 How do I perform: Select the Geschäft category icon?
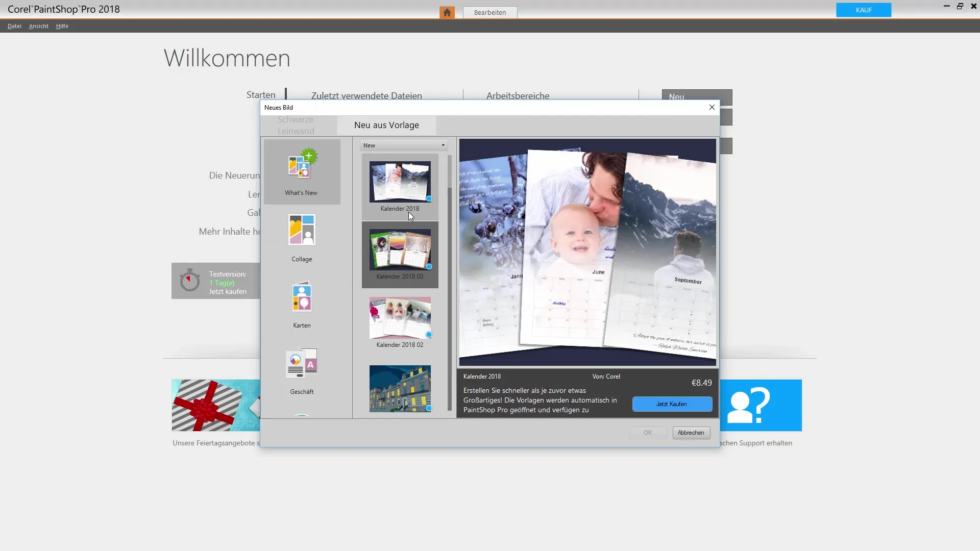coord(302,363)
